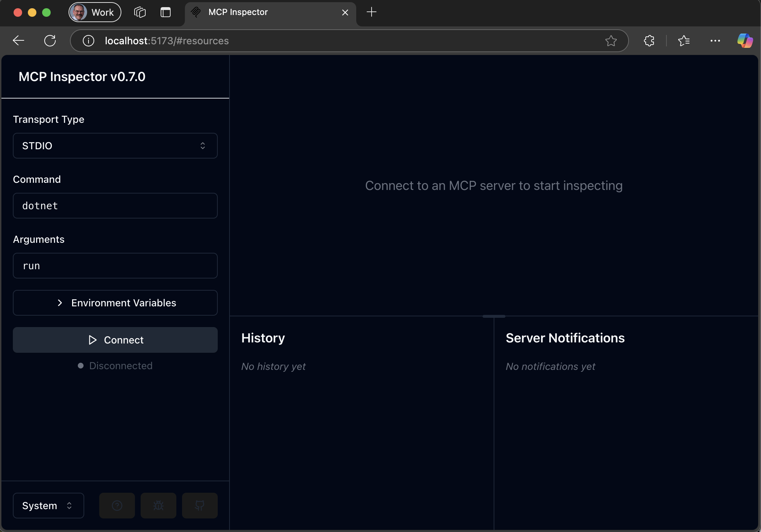Image resolution: width=761 pixels, height=532 pixels.
Task: Click the MCP Inspector v0.7.0 title
Action: [82, 76]
